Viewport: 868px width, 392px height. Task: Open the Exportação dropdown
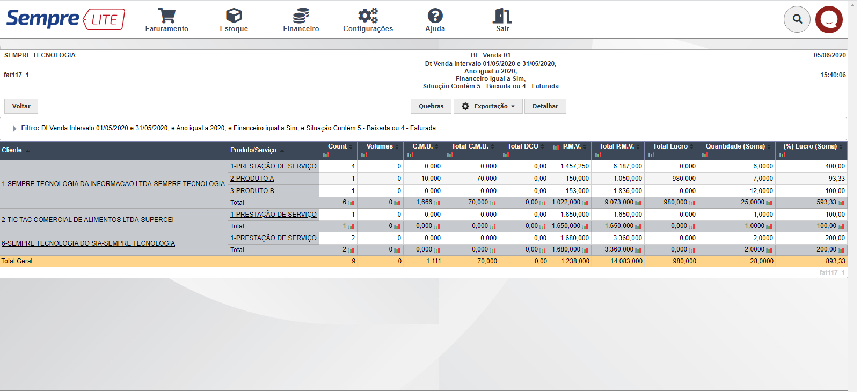(488, 106)
